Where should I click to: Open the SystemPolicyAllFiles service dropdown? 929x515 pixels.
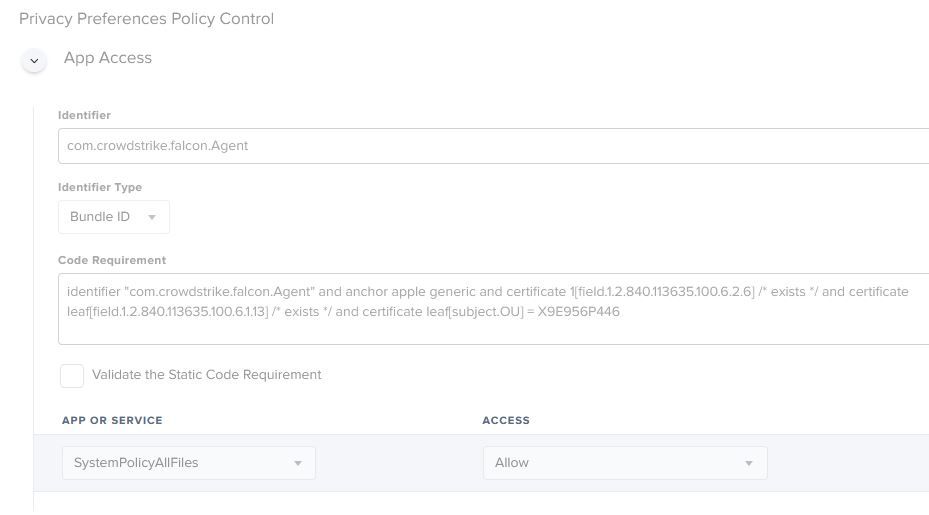pyautogui.click(x=188, y=463)
